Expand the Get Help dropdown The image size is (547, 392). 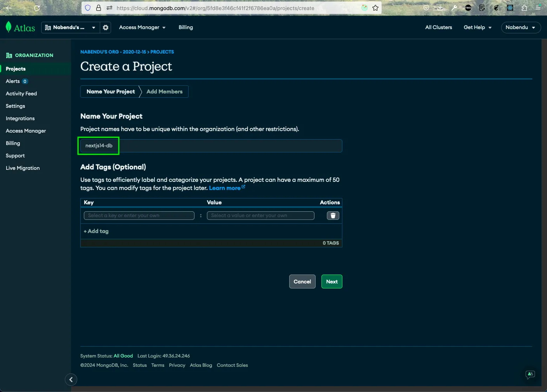(x=478, y=28)
